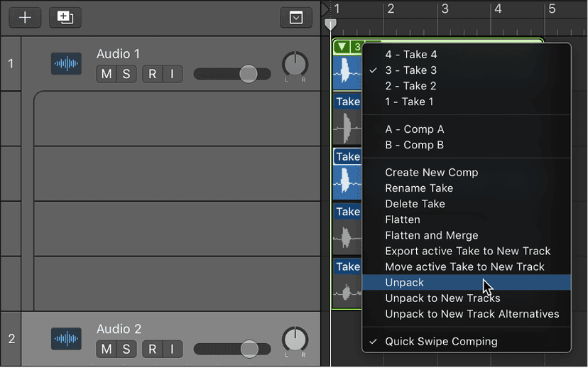Choose Move active Take to New Track
This screenshot has height=368, width=588.
tap(467, 266)
